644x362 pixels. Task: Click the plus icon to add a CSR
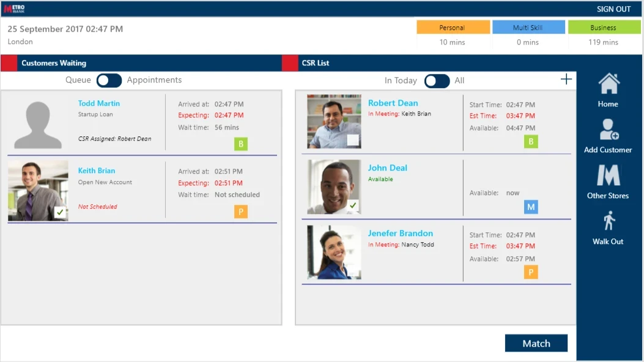(566, 79)
